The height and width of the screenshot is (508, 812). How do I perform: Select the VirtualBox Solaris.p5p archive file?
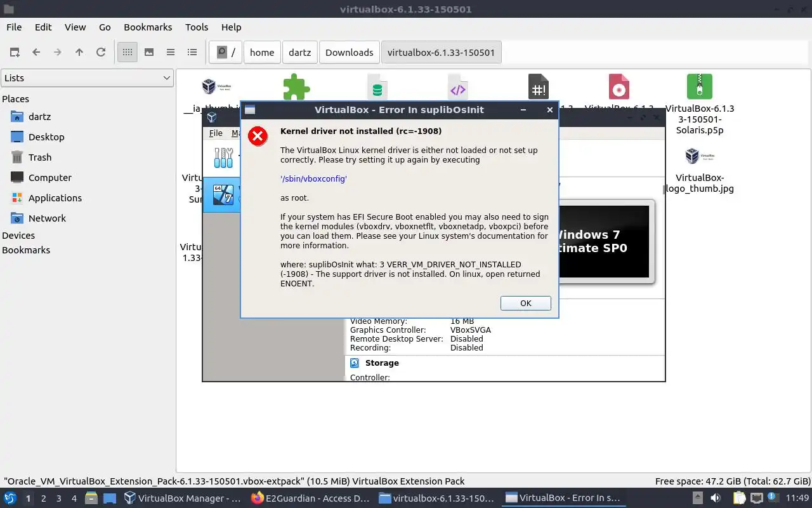click(x=700, y=104)
